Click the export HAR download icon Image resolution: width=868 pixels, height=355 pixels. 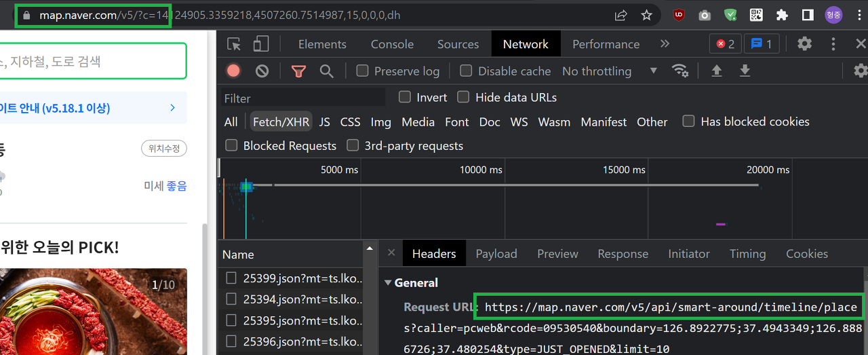(x=745, y=71)
